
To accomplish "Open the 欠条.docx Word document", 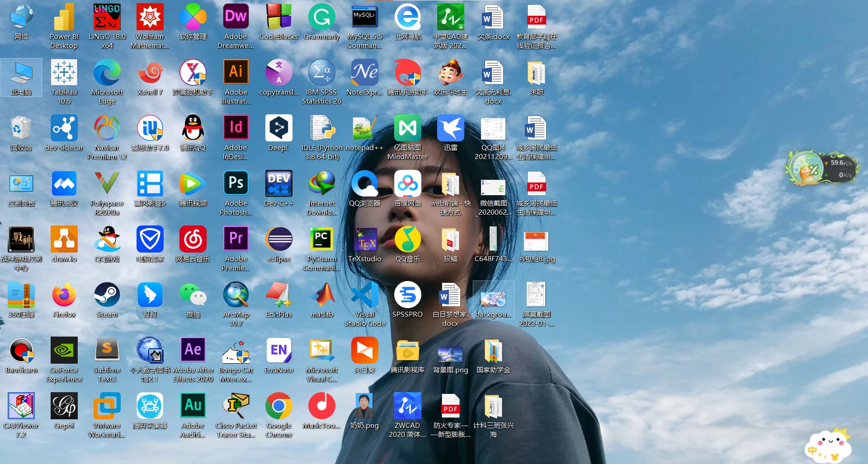I will [493, 17].
